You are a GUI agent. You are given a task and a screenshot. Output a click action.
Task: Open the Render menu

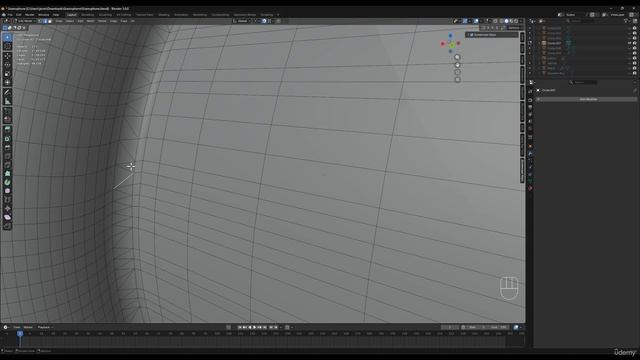click(x=29, y=15)
